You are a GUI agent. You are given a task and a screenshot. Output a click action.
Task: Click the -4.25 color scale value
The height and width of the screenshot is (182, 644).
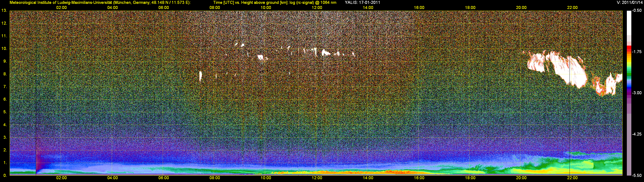637,134
